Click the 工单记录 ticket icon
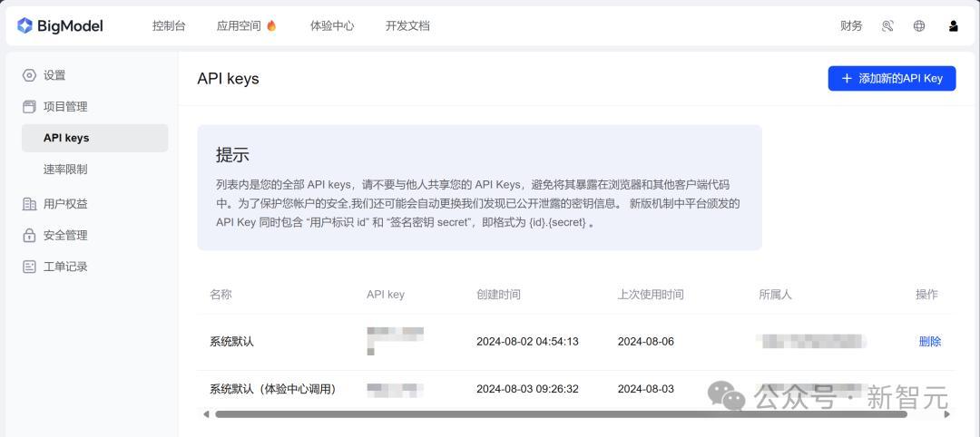Viewport: 980px width, 437px height. click(x=29, y=267)
